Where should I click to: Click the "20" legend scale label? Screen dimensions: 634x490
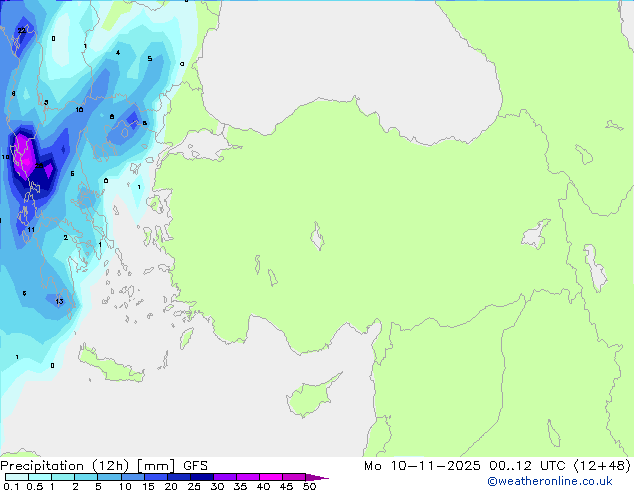click(171, 486)
